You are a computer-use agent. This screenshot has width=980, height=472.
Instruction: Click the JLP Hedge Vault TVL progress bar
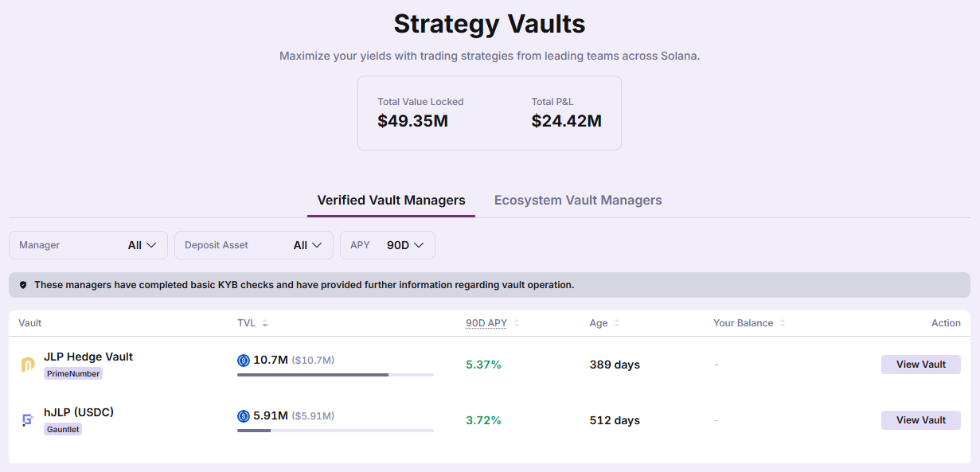pyautogui.click(x=335, y=375)
